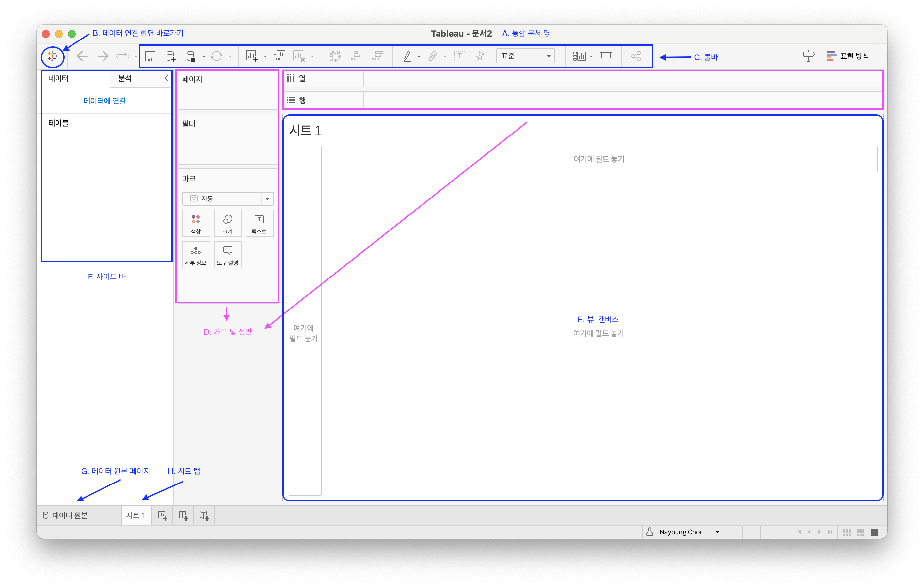Image resolution: width=924 pixels, height=587 pixels.
Task: Go to first sheet navigation arrow
Action: click(x=799, y=532)
